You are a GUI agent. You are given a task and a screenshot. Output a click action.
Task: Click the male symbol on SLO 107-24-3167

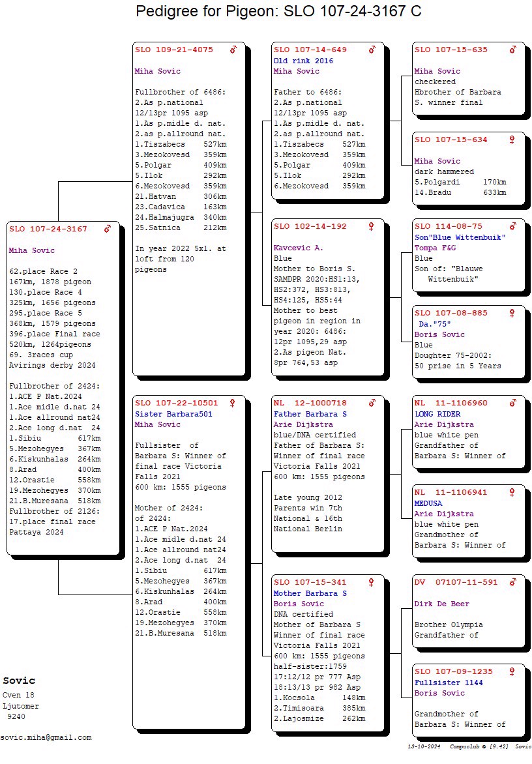pos(108,229)
